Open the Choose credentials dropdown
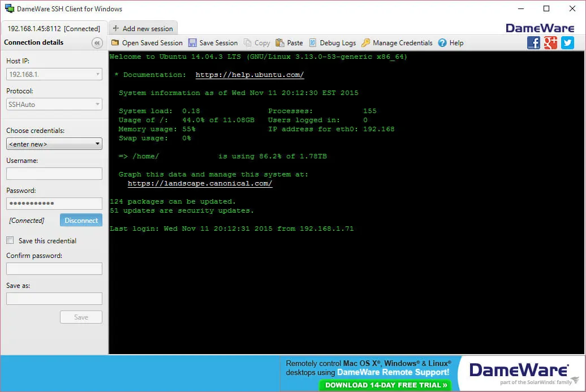 [54, 144]
